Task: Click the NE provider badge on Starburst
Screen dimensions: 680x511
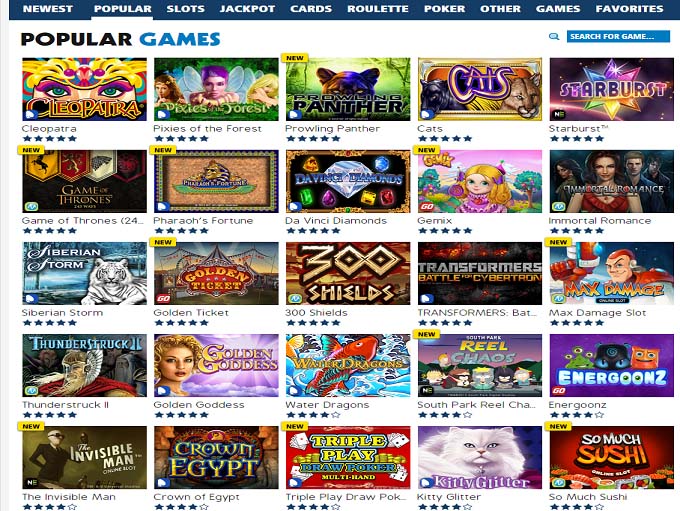Action: [x=559, y=115]
